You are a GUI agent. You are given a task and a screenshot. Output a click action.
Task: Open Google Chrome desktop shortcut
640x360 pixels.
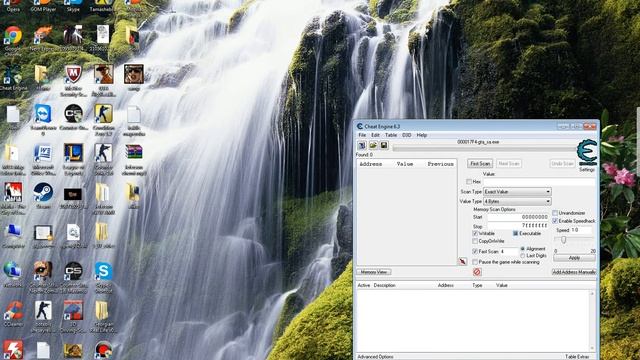click(x=13, y=36)
